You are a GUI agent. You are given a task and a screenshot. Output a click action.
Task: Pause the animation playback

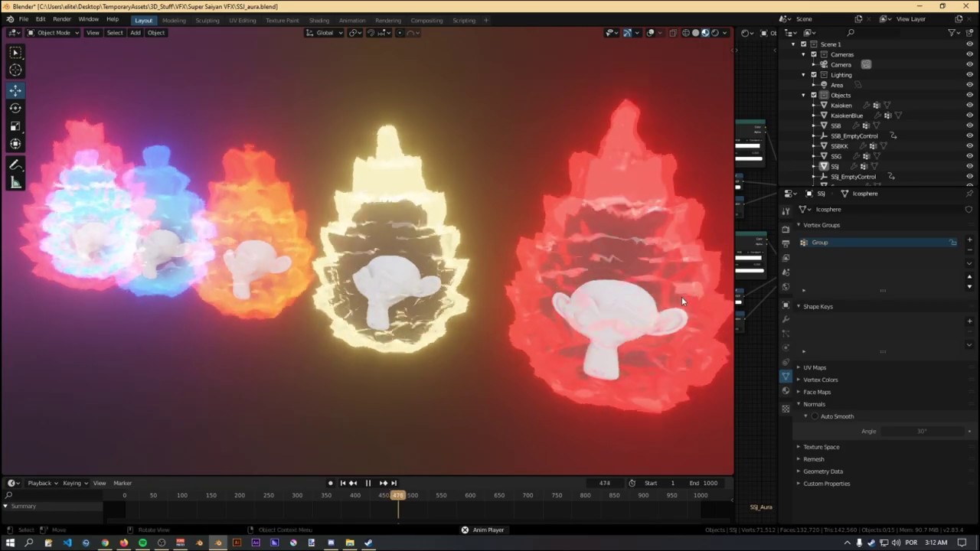click(367, 483)
